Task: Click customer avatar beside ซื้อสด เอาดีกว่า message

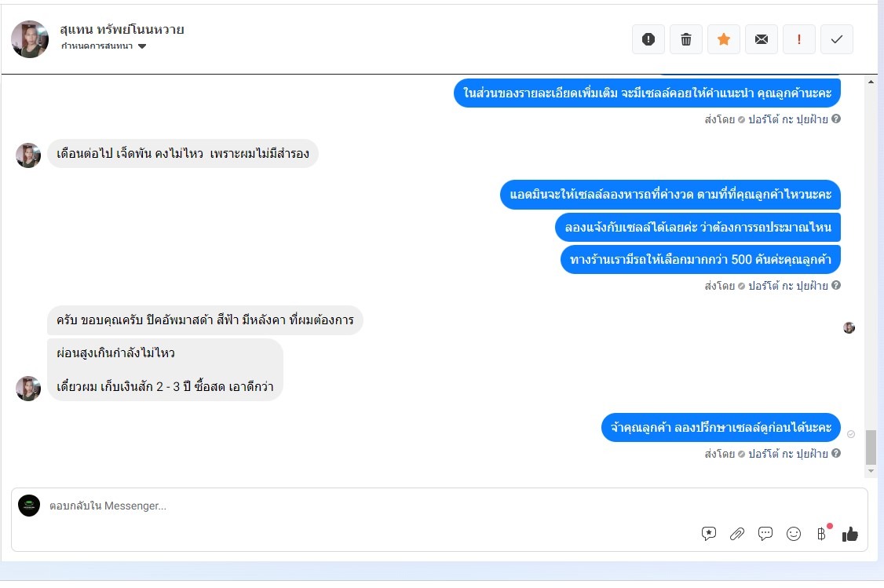Action: click(x=28, y=389)
